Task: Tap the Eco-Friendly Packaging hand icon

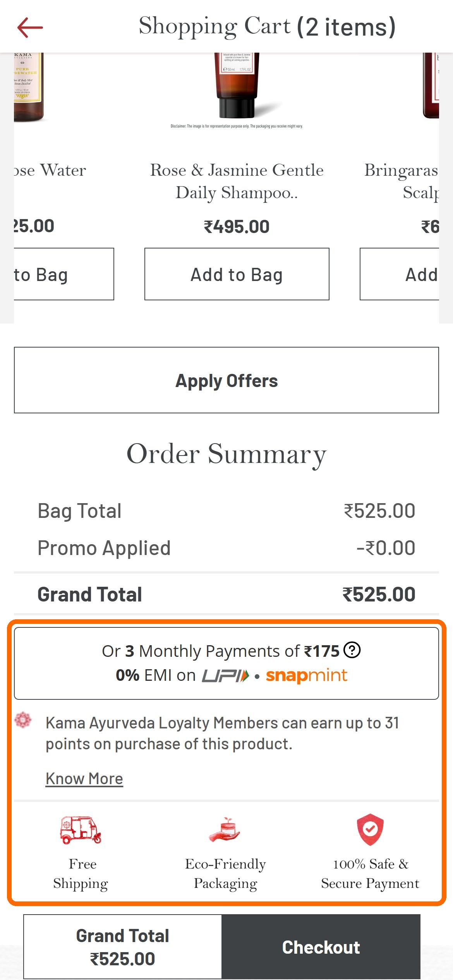Action: pos(225,830)
